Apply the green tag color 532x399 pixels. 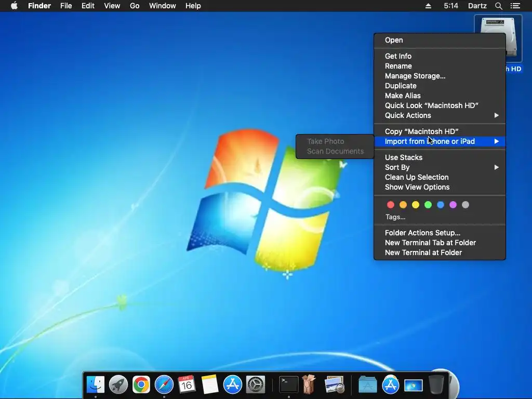click(428, 205)
